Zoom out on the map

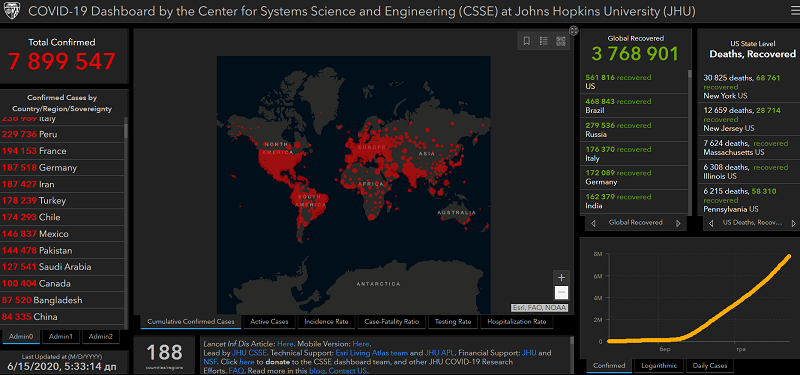tap(561, 292)
